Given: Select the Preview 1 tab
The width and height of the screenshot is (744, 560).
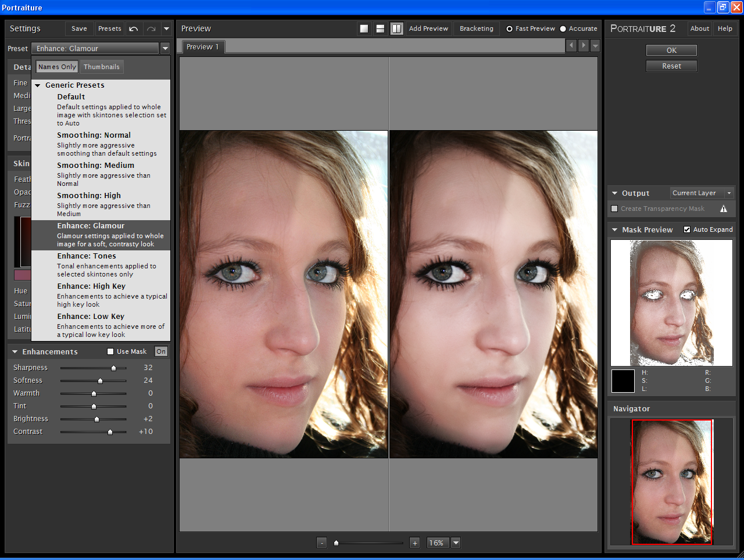Looking at the screenshot, I should [x=202, y=47].
